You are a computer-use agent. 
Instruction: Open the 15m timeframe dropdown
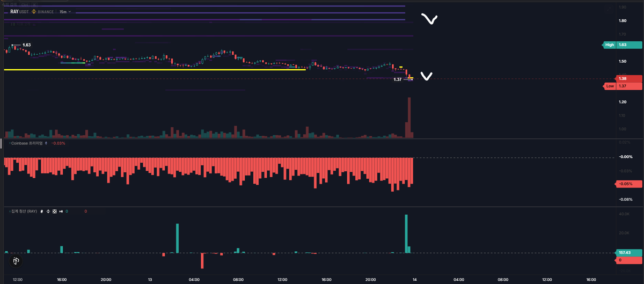[65, 11]
